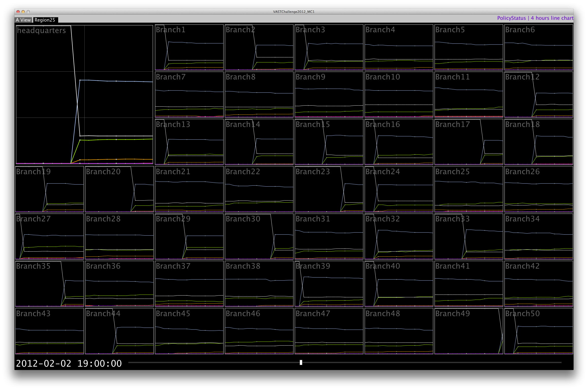Screen dimensions: 588x390
Task: Click the Branch30 line chart
Action: pyautogui.click(x=259, y=236)
